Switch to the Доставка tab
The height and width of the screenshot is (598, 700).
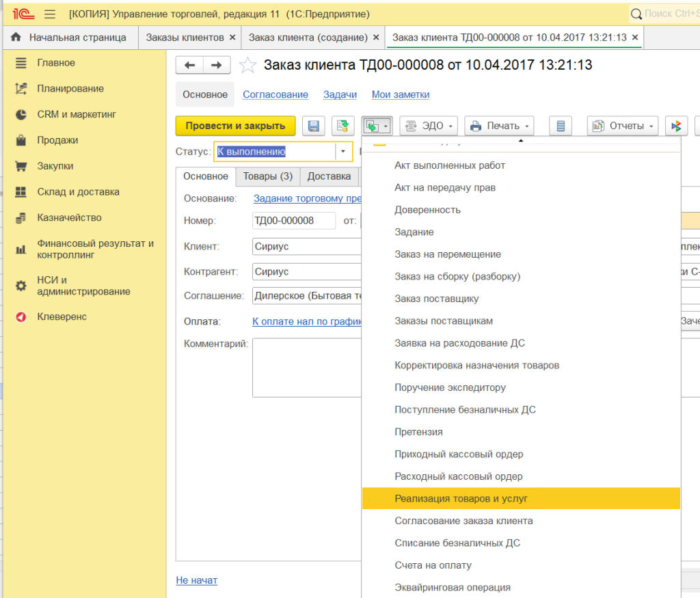click(x=329, y=176)
